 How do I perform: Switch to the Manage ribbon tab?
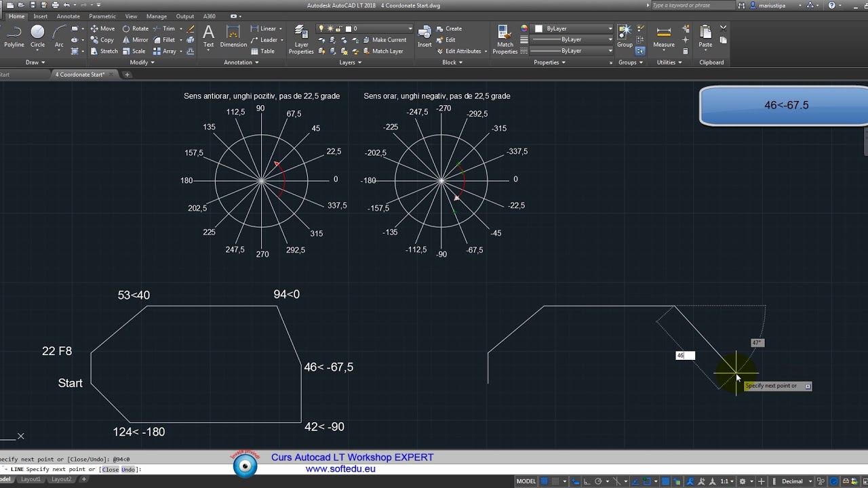tap(157, 16)
